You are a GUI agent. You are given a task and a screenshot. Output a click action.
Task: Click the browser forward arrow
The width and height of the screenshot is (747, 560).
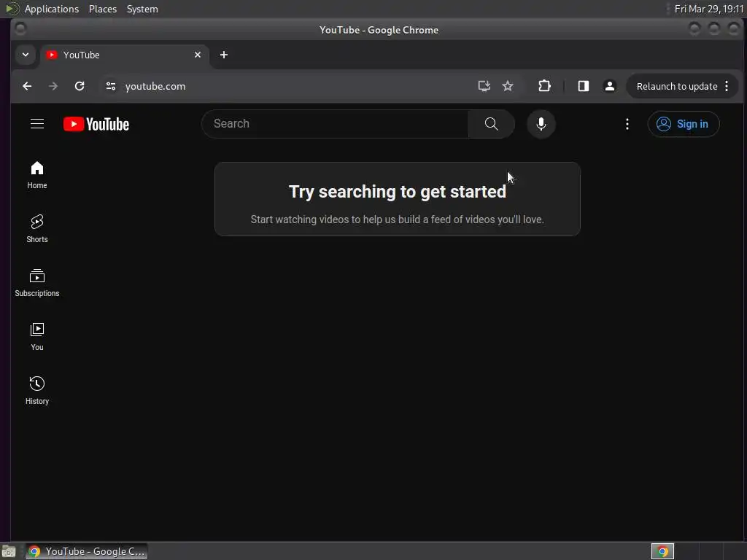pyautogui.click(x=53, y=86)
